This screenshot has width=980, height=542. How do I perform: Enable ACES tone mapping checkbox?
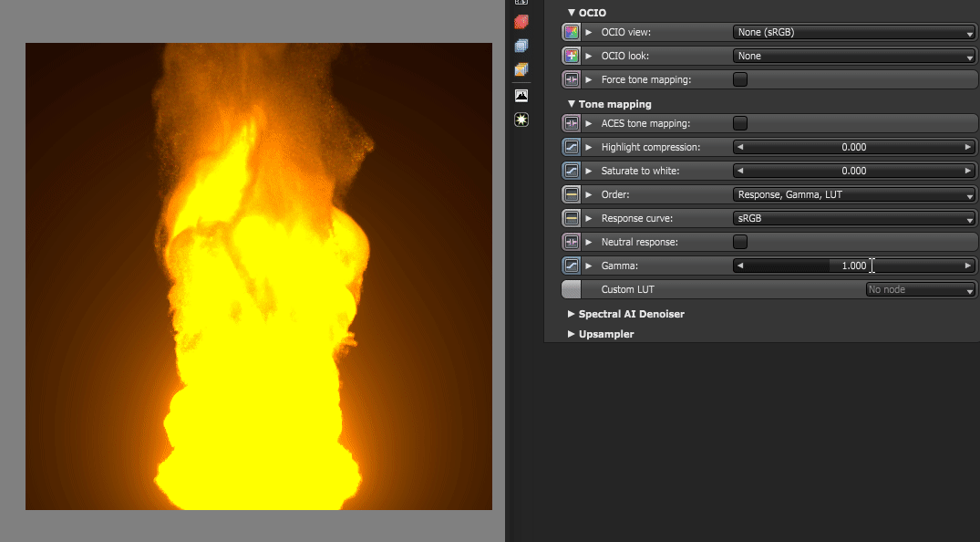click(740, 123)
